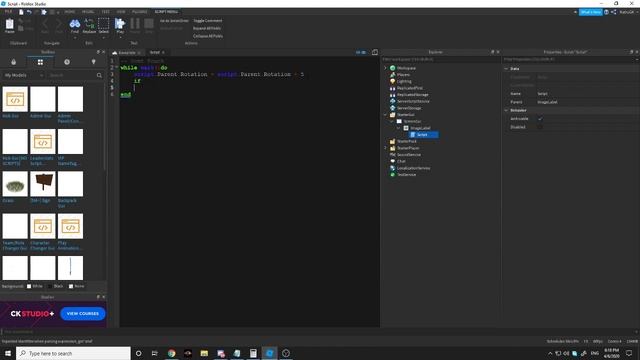The image size is (640, 360).
Task: Open the FILE menu
Action: click(x=8, y=12)
